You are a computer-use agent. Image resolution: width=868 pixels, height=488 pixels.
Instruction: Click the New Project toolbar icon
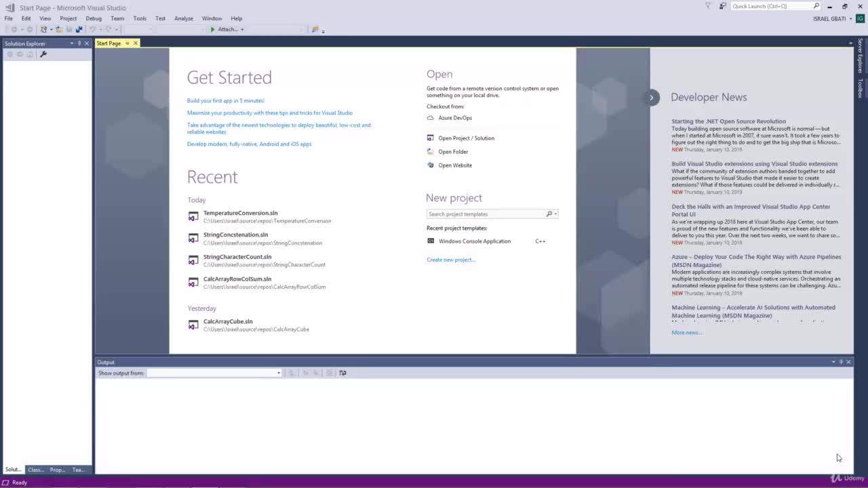[x=43, y=29]
